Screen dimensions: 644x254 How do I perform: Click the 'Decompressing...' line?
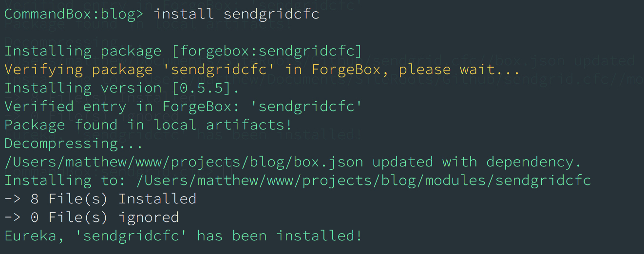click(x=73, y=144)
